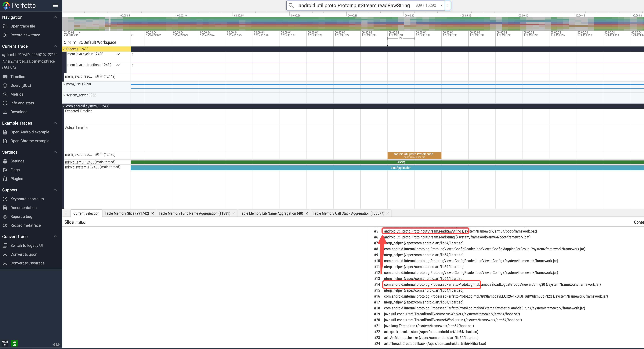Open chart options for mem.java.instructions track
This screenshot has height=349, width=644.
pos(118,65)
